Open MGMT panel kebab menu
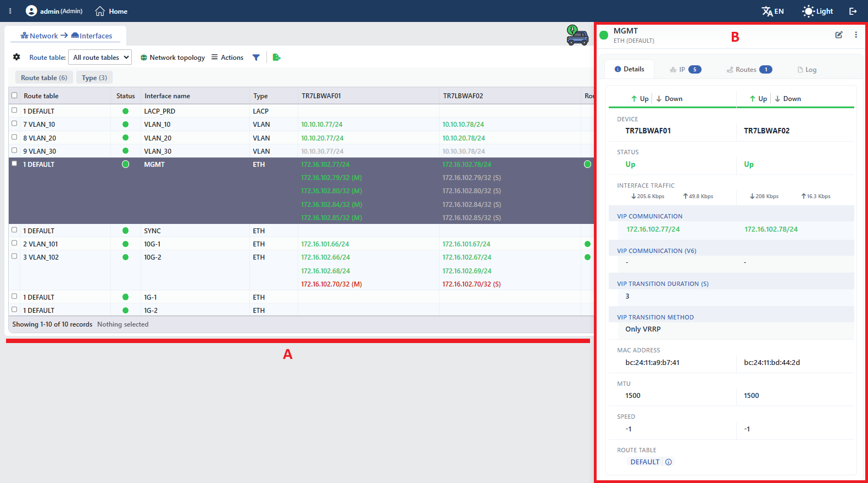This screenshot has height=483, width=868. click(x=856, y=35)
